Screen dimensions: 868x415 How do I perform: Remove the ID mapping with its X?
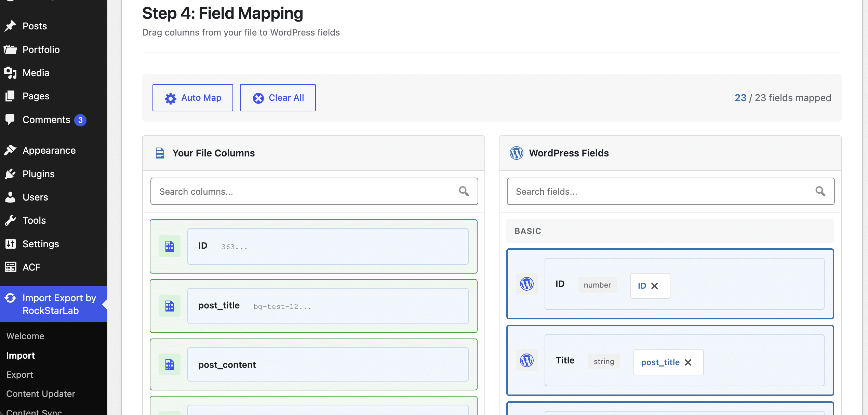655,286
